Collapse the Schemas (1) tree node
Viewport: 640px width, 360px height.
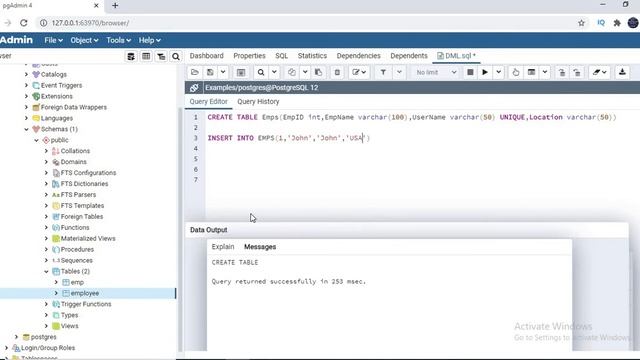pyautogui.click(x=27, y=129)
